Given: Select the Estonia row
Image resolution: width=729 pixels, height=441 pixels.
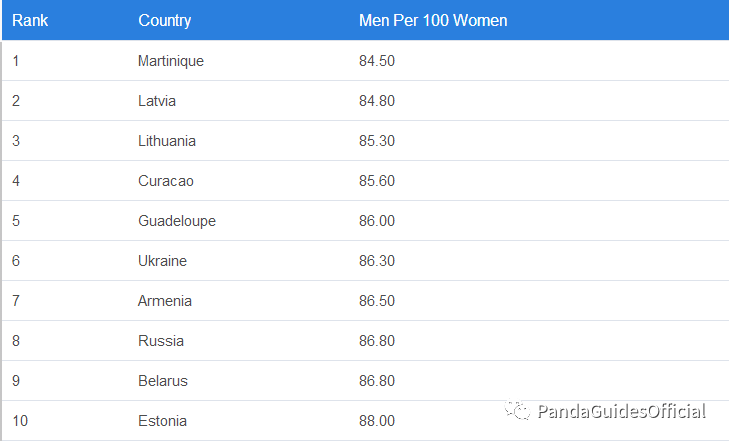Looking at the screenshot, I should [x=365, y=421].
